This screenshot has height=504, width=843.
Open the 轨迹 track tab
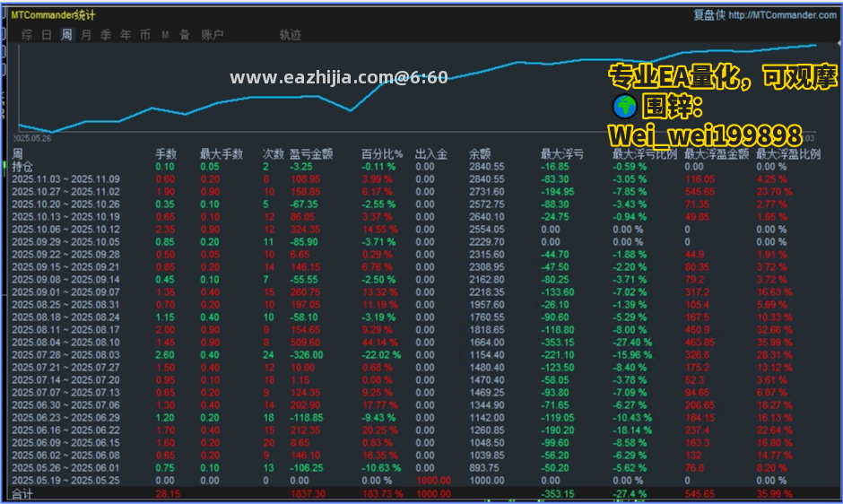(x=291, y=35)
